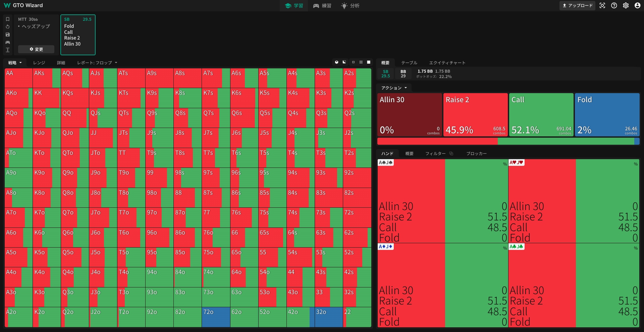Click the アップロード upload button
644x332 pixels.
[x=577, y=5]
